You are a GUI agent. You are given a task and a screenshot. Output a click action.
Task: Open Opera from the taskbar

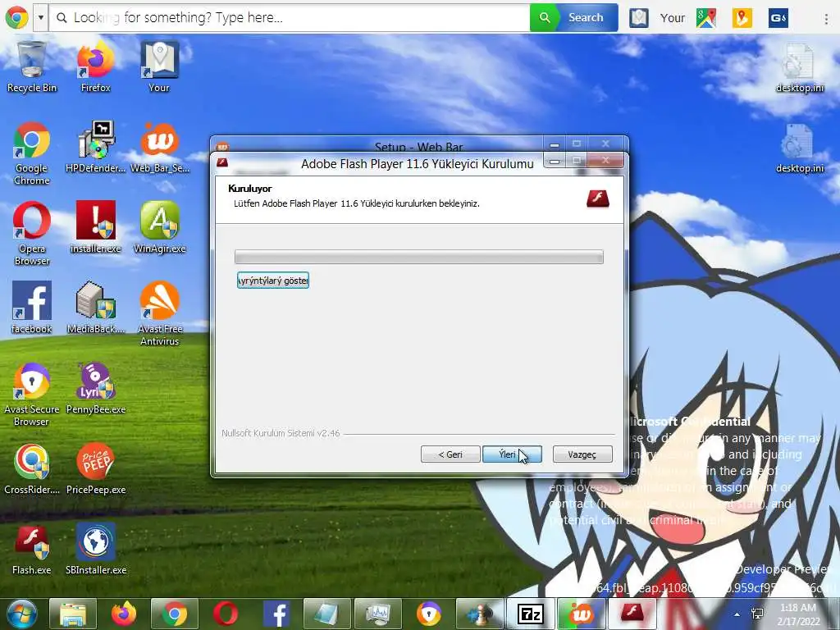tap(226, 614)
